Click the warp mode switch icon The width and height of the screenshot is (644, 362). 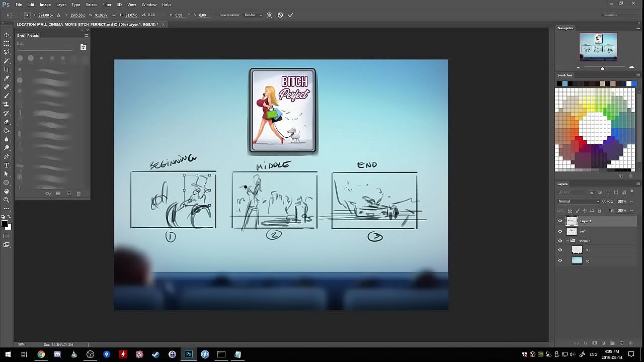[269, 15]
